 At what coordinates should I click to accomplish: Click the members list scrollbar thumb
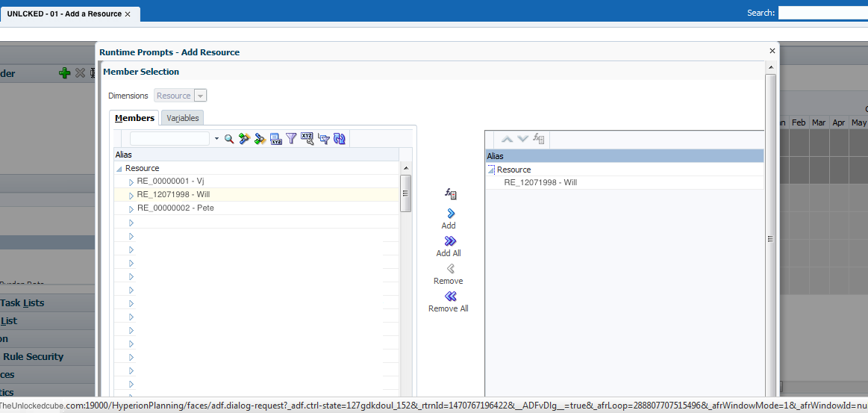click(x=405, y=193)
